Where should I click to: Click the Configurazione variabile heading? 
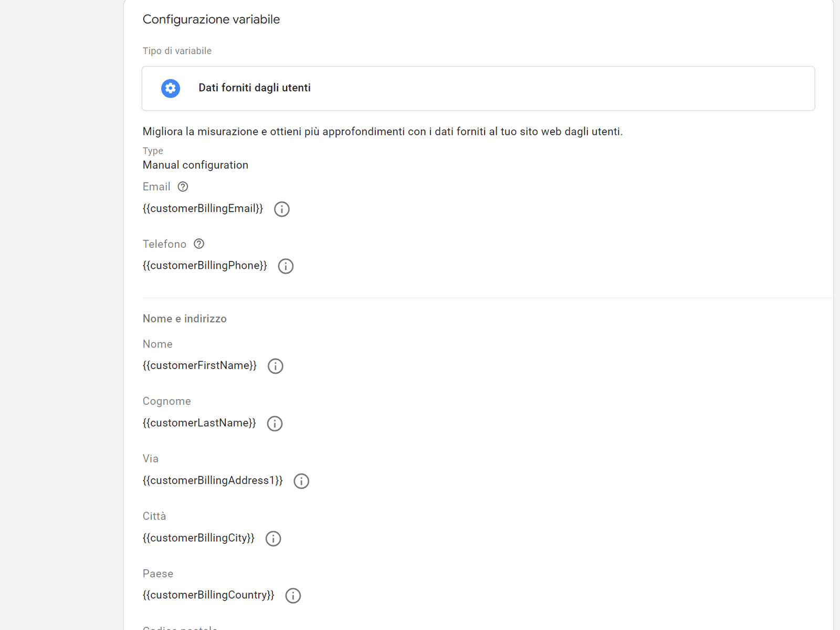point(211,19)
